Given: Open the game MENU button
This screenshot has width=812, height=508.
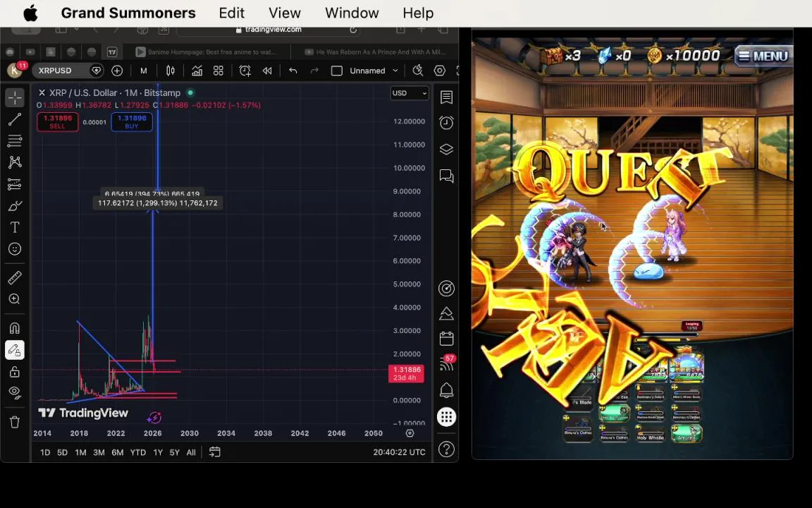Looking at the screenshot, I should [x=762, y=56].
